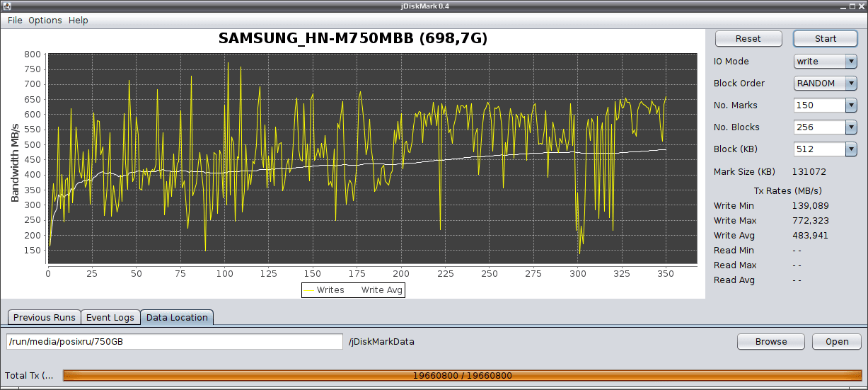
Task: Switch to the Event Logs tab
Action: tap(110, 317)
